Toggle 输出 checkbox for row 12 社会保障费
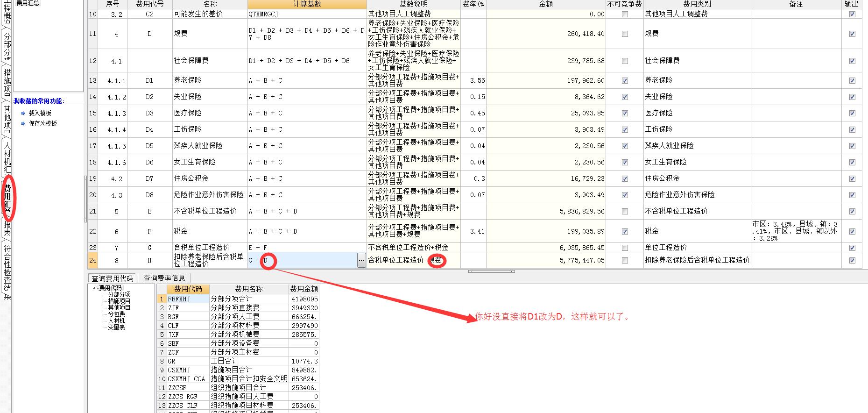Viewport: 868px width, 413px height. (x=852, y=61)
